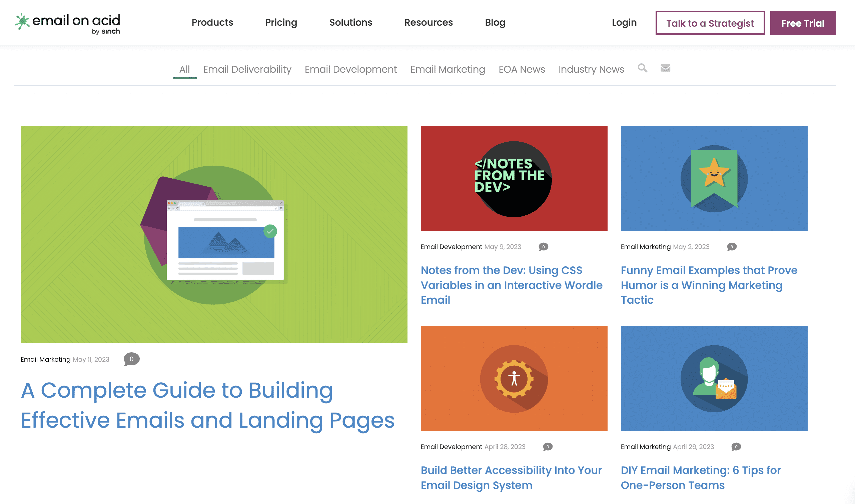The image size is (855, 504).
Task: Click Talk to a Strategist button
Action: (x=710, y=22)
